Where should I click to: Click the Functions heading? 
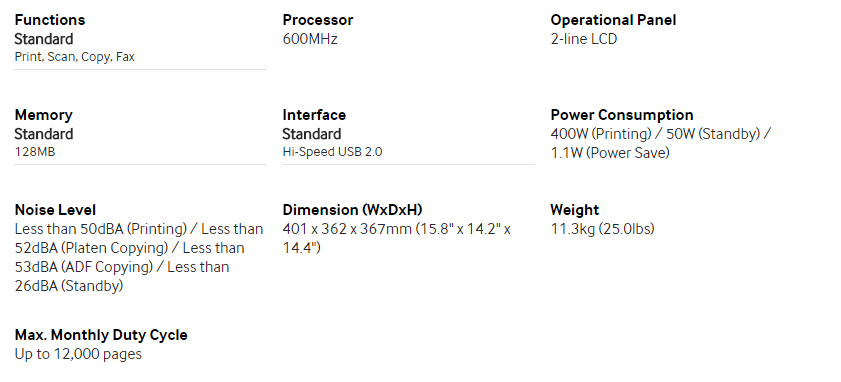click(49, 20)
